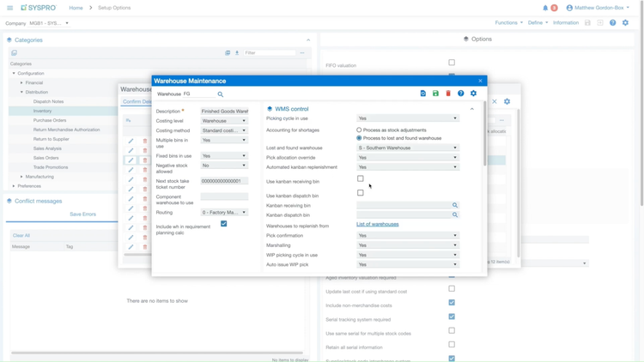The height and width of the screenshot is (362, 644).
Task: Go to Home breadcrumb
Action: 76,8
